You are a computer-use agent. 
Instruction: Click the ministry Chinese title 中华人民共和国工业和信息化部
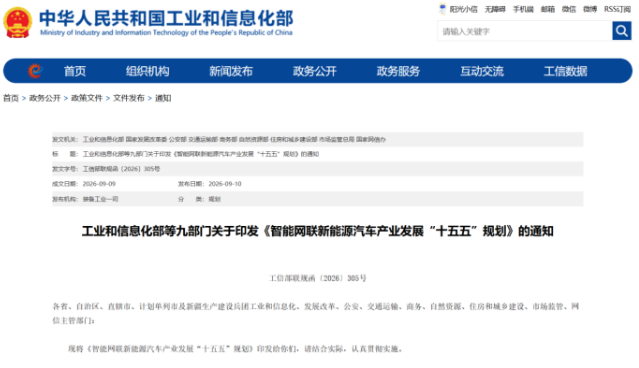point(166,18)
